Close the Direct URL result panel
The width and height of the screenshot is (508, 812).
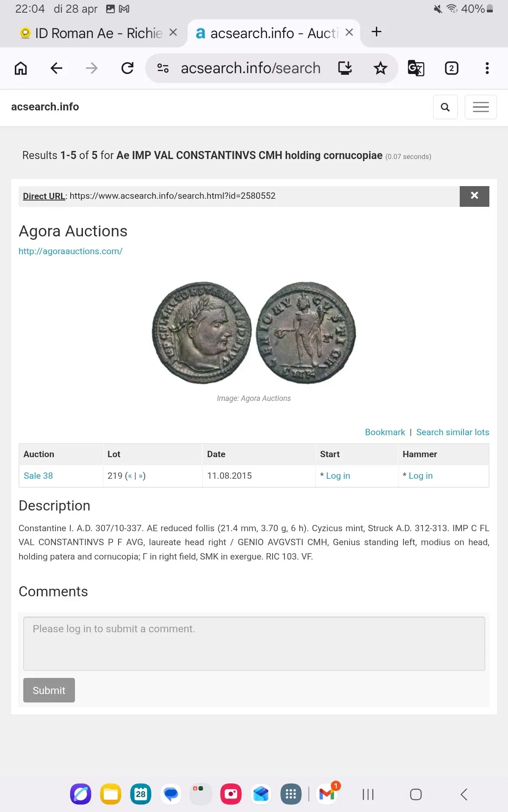pyautogui.click(x=474, y=196)
